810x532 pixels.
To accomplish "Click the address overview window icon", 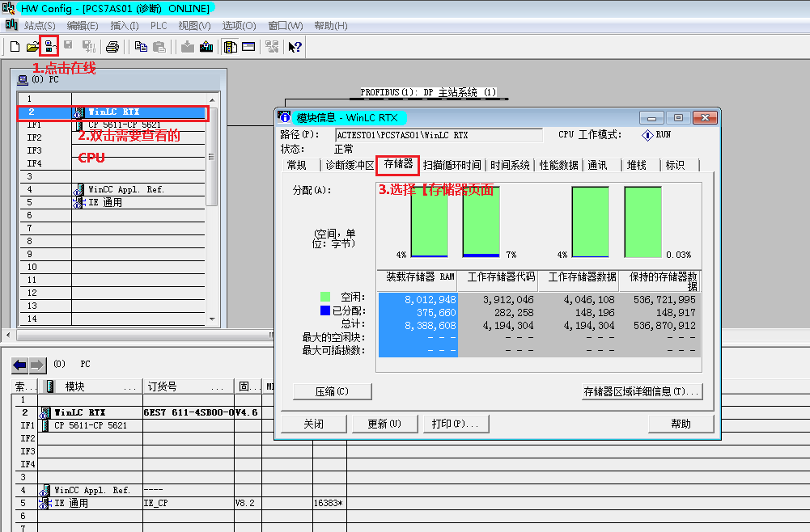I will pos(248,47).
